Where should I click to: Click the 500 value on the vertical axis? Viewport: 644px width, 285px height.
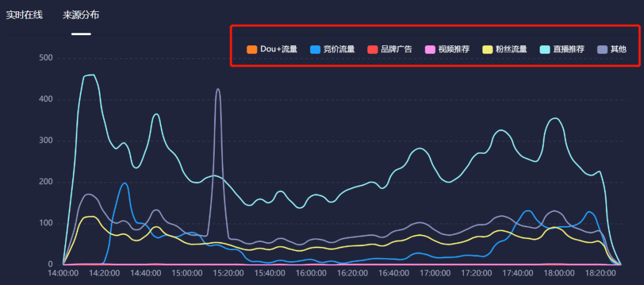[x=45, y=58]
